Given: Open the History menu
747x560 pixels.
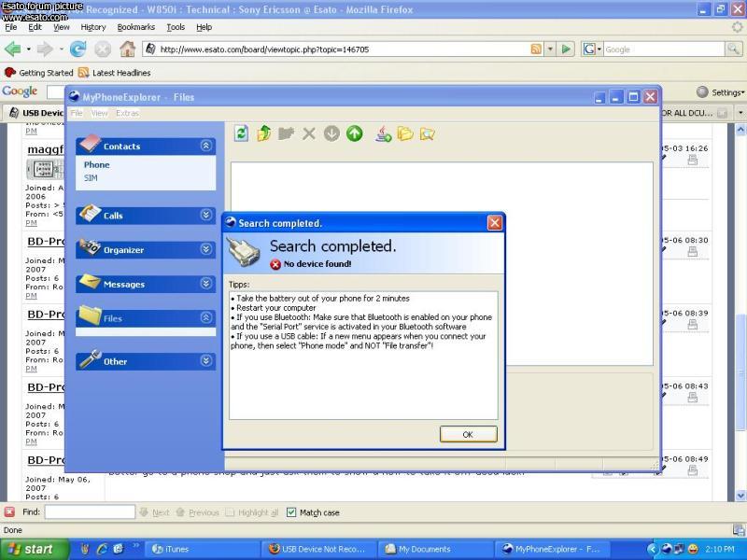Looking at the screenshot, I should point(93,27).
